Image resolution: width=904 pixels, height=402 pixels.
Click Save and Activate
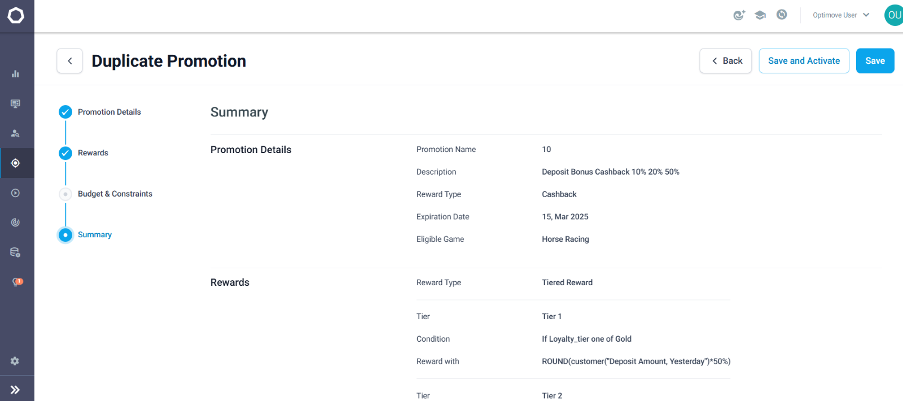click(x=804, y=61)
